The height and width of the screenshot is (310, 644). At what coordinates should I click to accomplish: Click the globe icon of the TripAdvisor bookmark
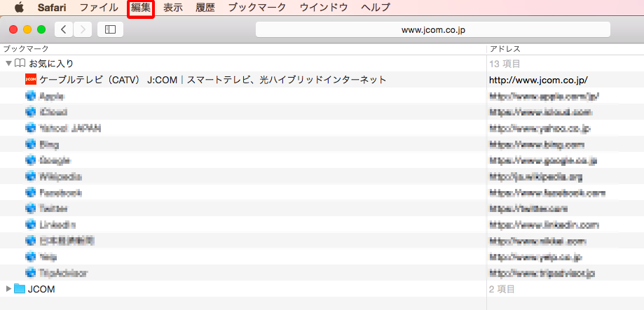[31, 273]
